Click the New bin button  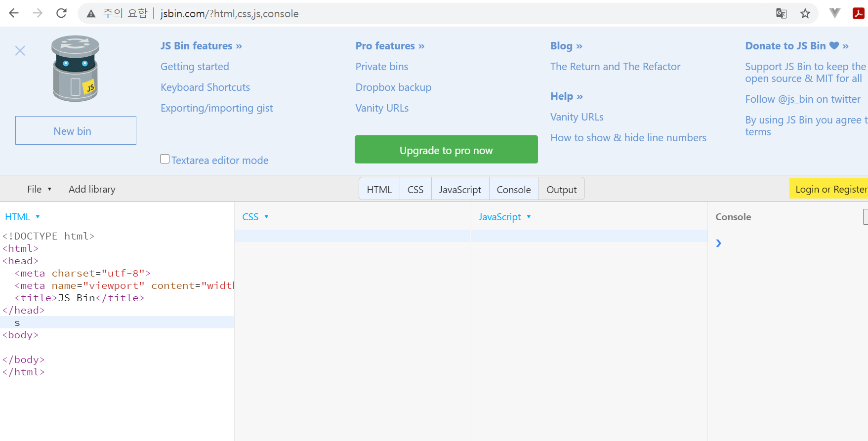tap(76, 130)
